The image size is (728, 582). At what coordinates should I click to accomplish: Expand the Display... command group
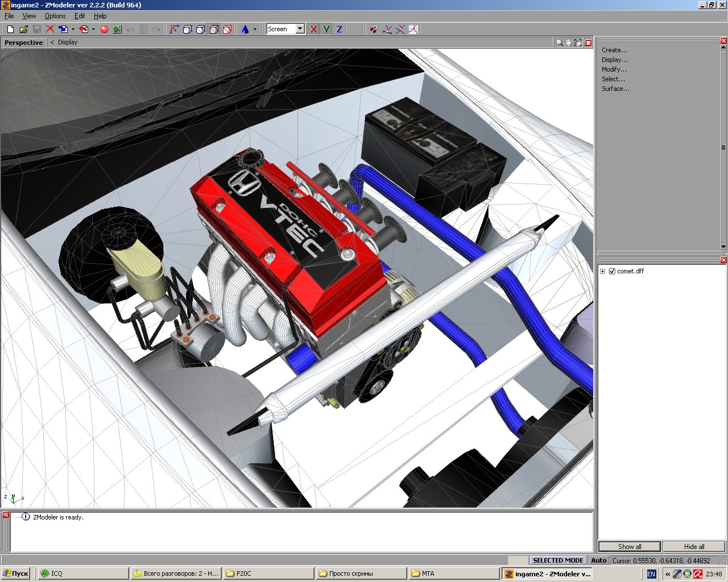(x=615, y=60)
